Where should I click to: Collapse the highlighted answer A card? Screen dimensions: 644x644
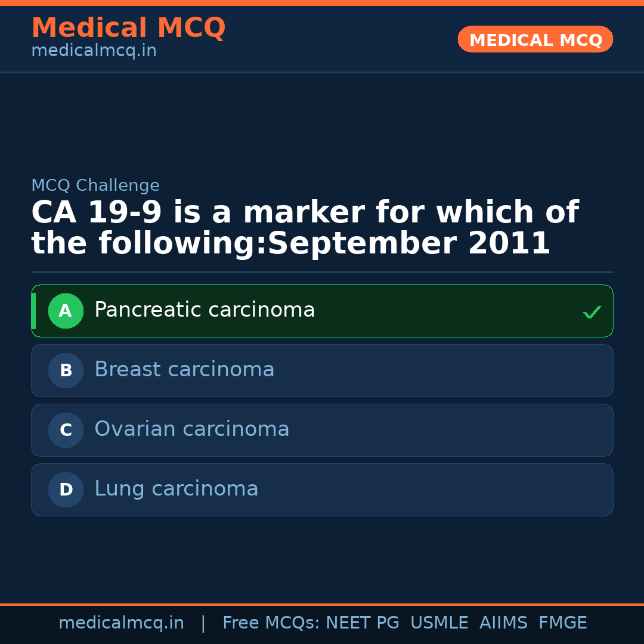tap(322, 311)
